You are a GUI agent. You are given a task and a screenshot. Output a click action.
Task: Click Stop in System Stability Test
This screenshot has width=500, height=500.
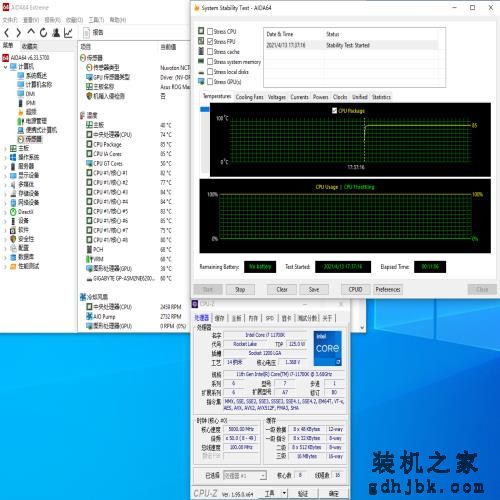[240, 289]
